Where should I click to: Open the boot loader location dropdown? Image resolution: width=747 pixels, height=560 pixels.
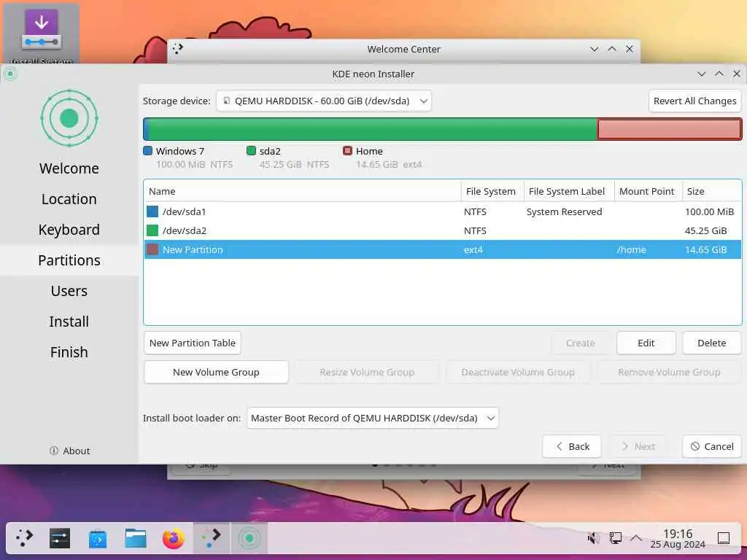373,418
